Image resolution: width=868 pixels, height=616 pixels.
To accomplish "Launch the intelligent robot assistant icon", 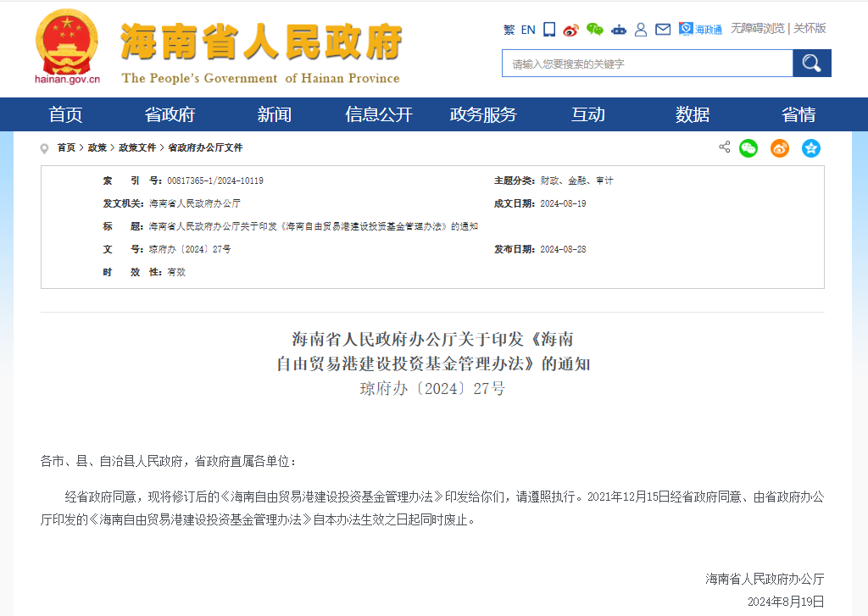I will 618,28.
